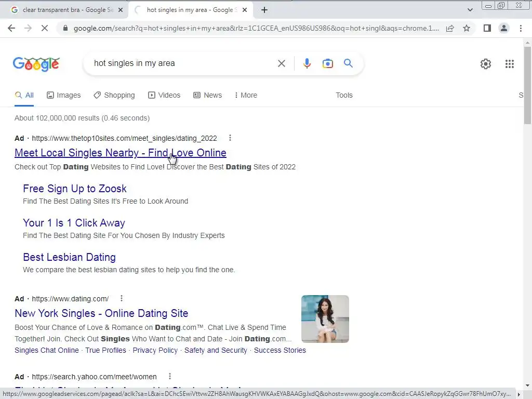
Task: Select the 'hot singles in my area' tab
Action: pyautogui.click(x=190, y=10)
